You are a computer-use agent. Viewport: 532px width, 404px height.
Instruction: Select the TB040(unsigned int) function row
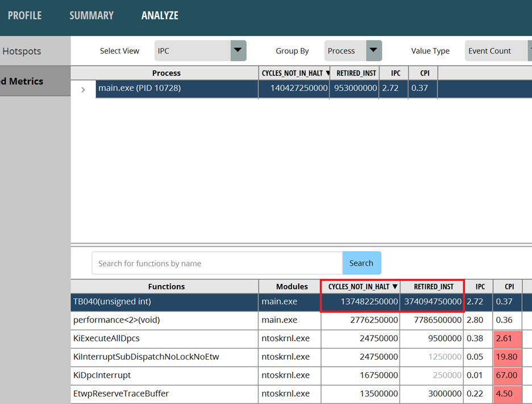click(164, 302)
